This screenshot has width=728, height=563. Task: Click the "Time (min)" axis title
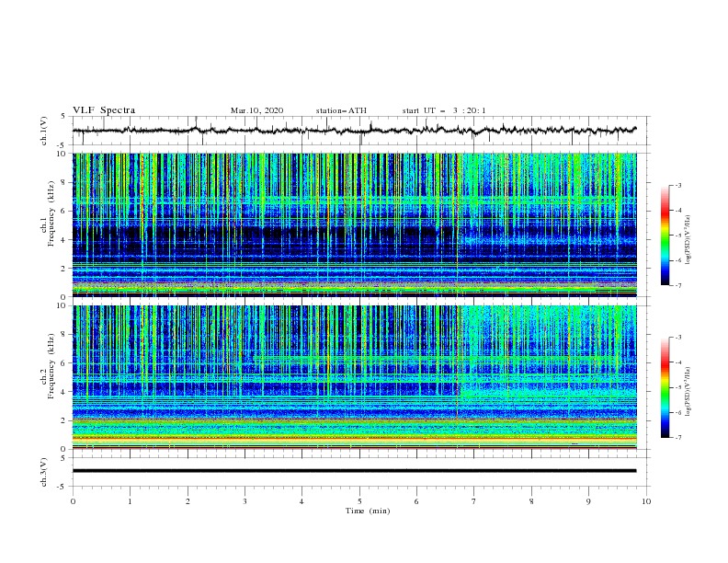click(368, 511)
